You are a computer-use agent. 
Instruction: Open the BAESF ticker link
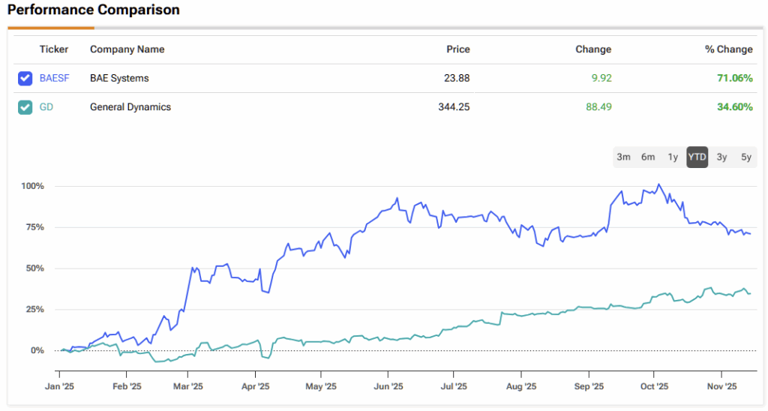coord(54,78)
